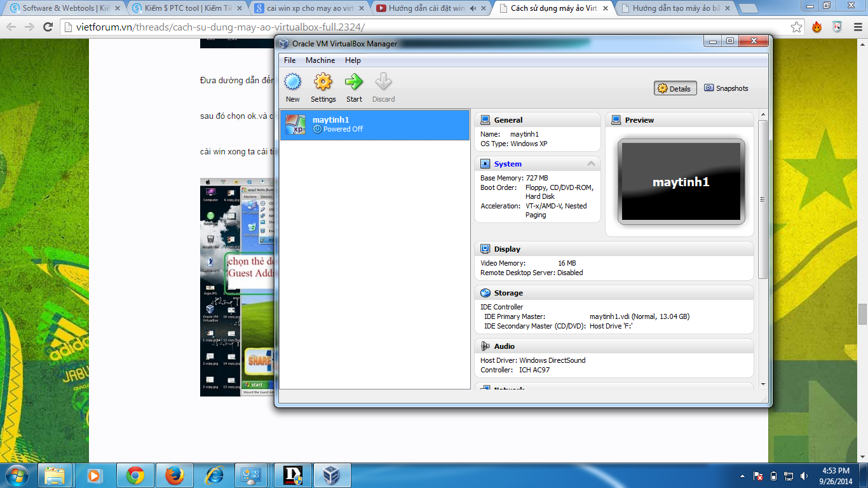Image resolution: width=868 pixels, height=488 pixels.
Task: Click the Controller value ICH AC97
Action: (x=534, y=370)
